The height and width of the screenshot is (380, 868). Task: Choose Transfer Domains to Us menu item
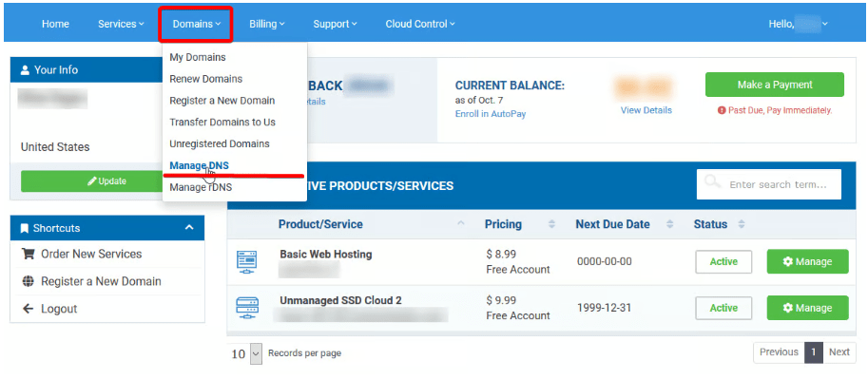coord(222,123)
